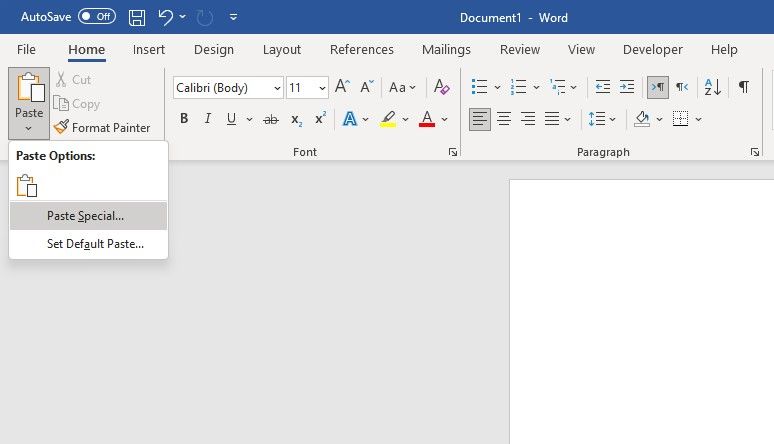The height and width of the screenshot is (444, 774).
Task: Click the Clear All Formatting icon
Action: [442, 88]
